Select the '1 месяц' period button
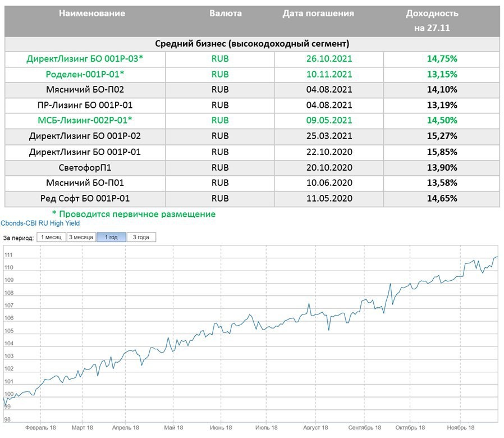This screenshot has height=438, width=504. [x=51, y=238]
